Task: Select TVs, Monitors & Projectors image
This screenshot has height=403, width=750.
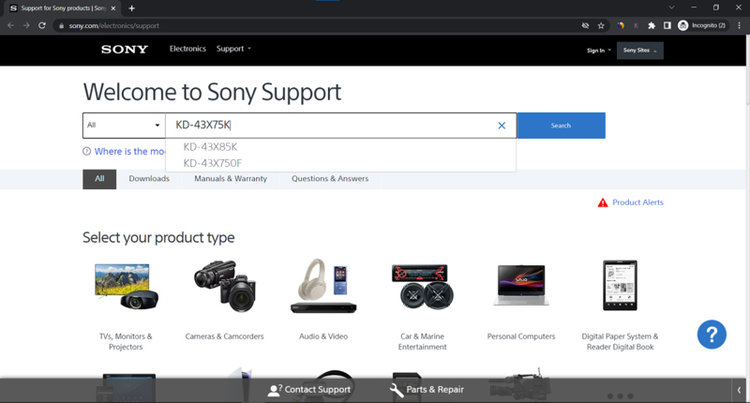Action: point(126,286)
